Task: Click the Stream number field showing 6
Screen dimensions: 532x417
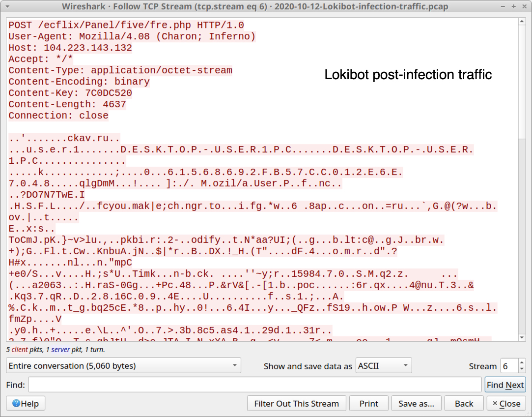Action: point(509,366)
